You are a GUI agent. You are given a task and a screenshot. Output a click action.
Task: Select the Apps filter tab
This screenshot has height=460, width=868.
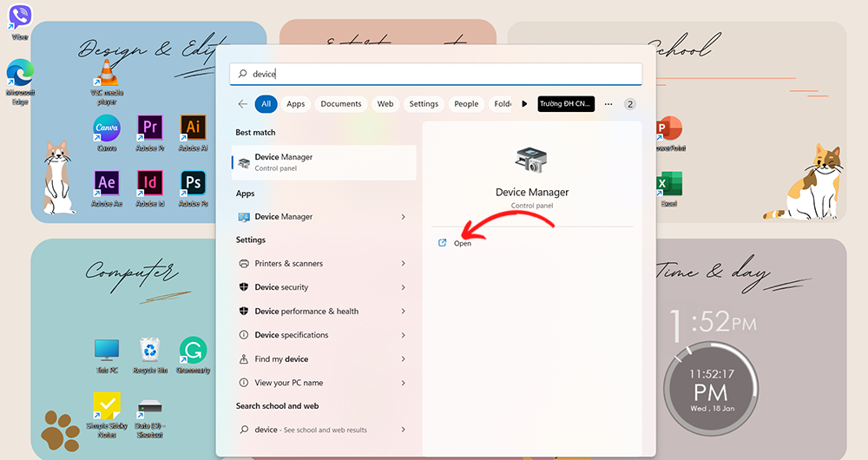click(x=296, y=104)
